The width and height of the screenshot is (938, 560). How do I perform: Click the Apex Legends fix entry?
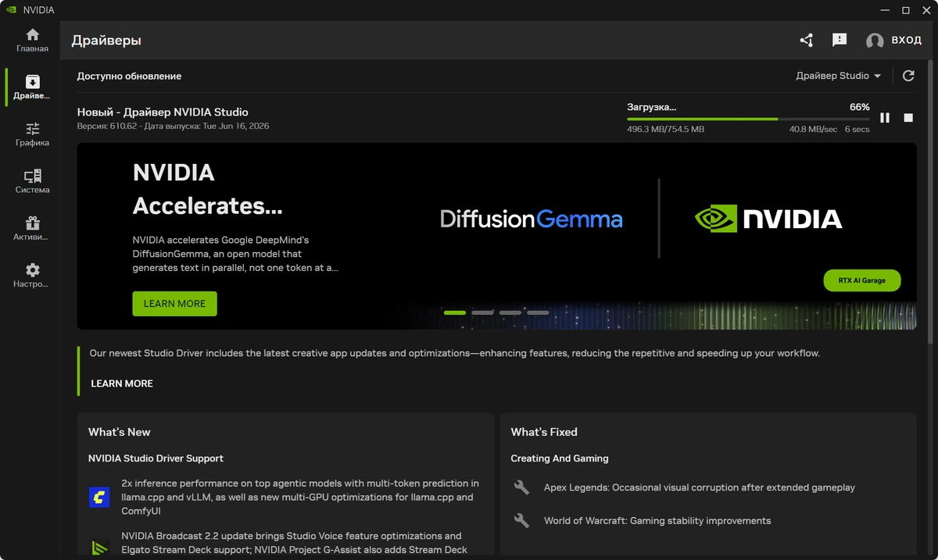700,487
